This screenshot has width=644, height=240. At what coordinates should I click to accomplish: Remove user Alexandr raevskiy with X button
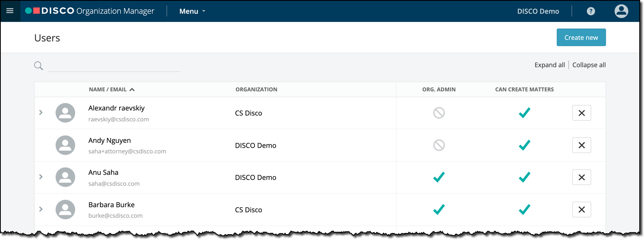click(x=581, y=113)
